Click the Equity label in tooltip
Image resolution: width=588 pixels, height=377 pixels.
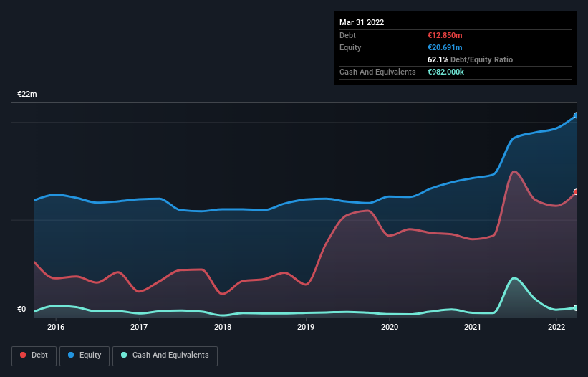pyautogui.click(x=350, y=47)
